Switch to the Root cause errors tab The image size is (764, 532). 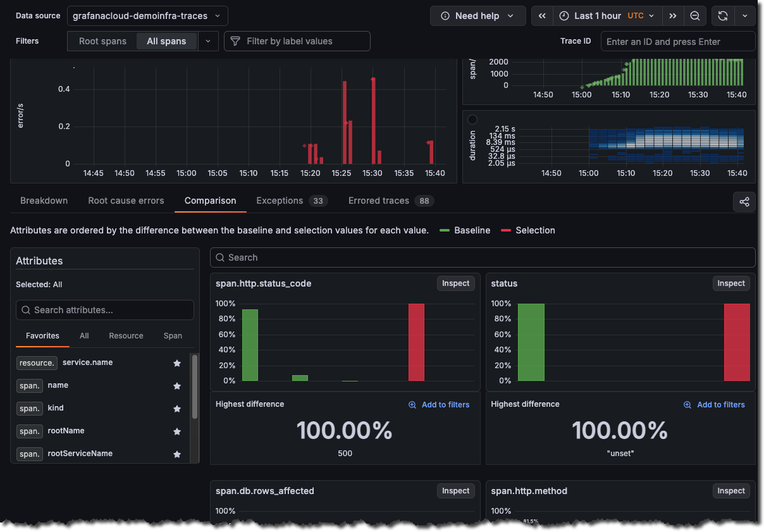(x=126, y=201)
